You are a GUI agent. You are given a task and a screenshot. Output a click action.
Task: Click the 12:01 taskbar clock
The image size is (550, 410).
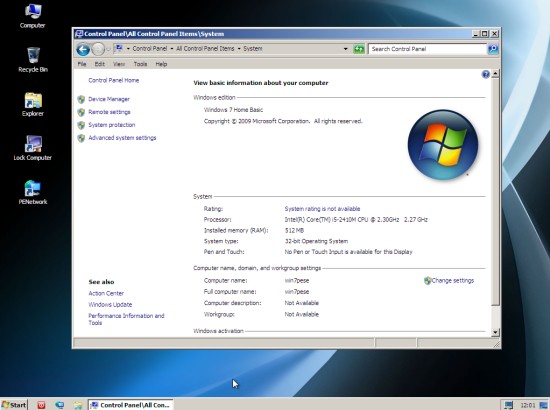point(528,405)
